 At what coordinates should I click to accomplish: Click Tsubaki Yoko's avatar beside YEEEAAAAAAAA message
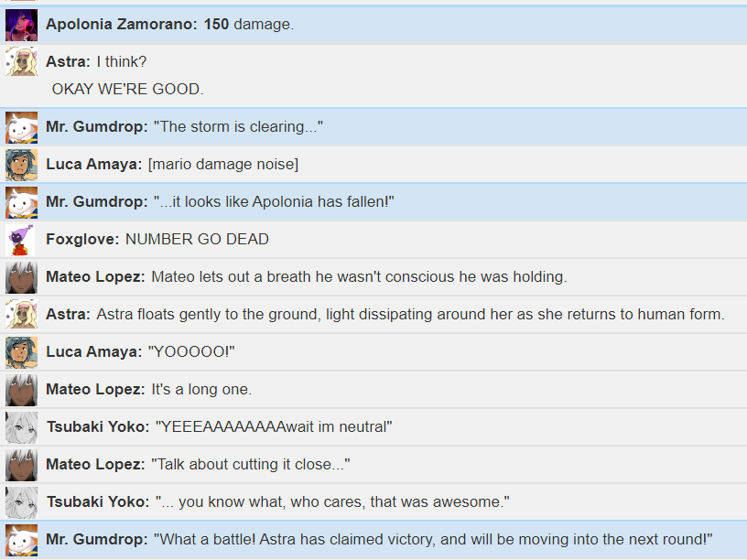[x=21, y=427]
